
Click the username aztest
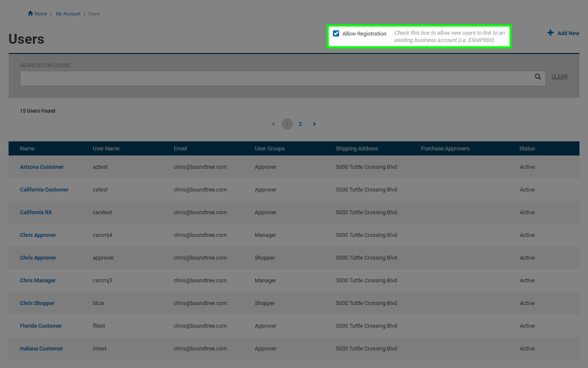[x=100, y=167]
